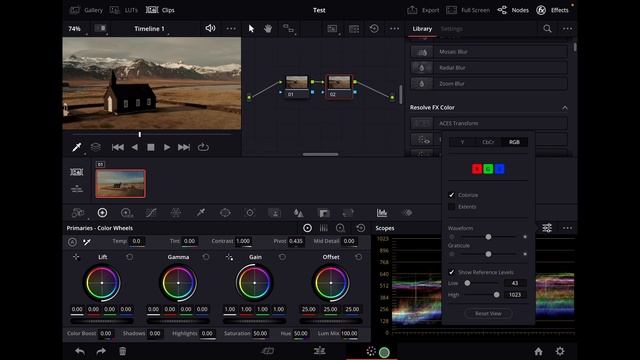Screen dimensions: 640x360
Task: Click the Reset View button
Action: 488,313
